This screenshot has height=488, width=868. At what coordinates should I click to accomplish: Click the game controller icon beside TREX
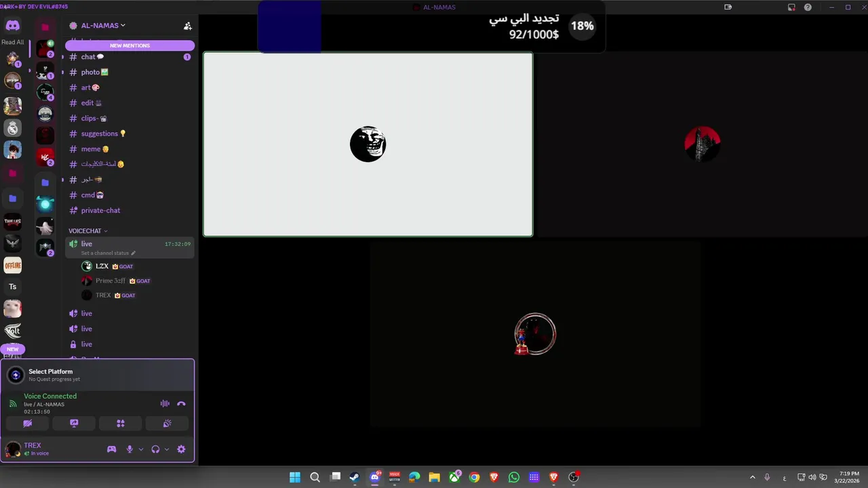(112, 449)
